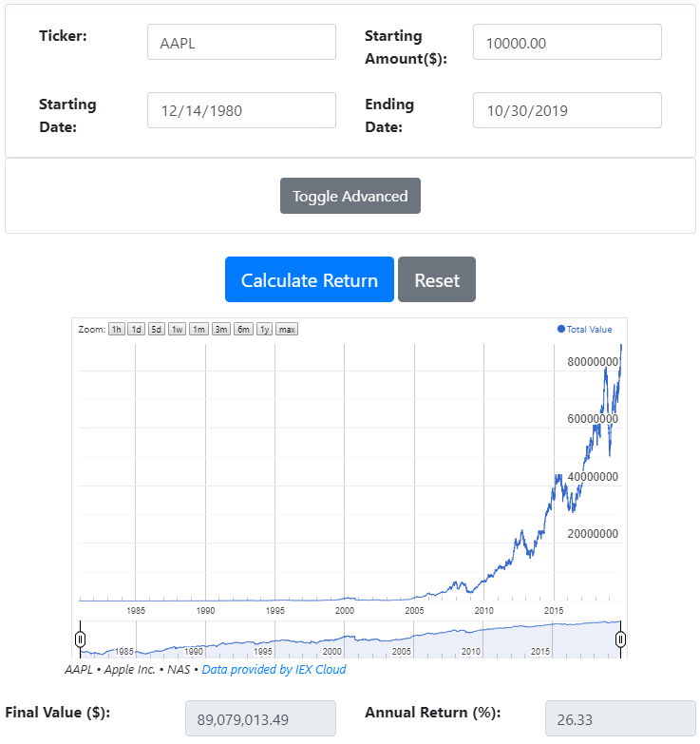
Task: Focus the Starting Amount field
Action: click(567, 42)
